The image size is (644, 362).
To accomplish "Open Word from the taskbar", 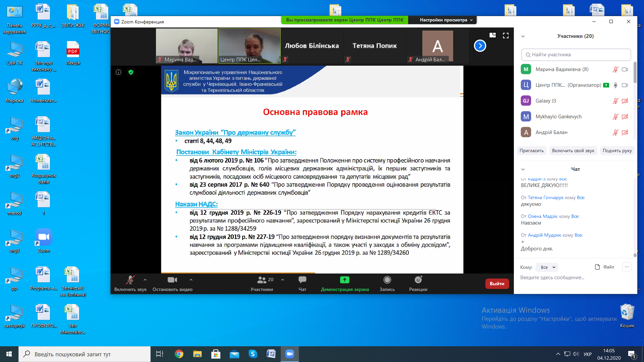I will [x=271, y=354].
